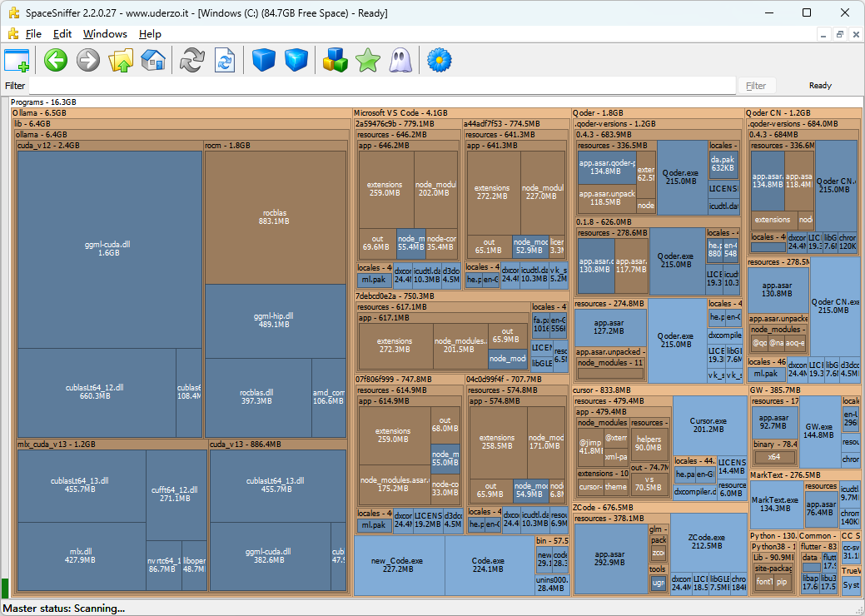The width and height of the screenshot is (865, 616).
Task: Select the Code.exe 224.1MB block
Action: click(x=489, y=564)
